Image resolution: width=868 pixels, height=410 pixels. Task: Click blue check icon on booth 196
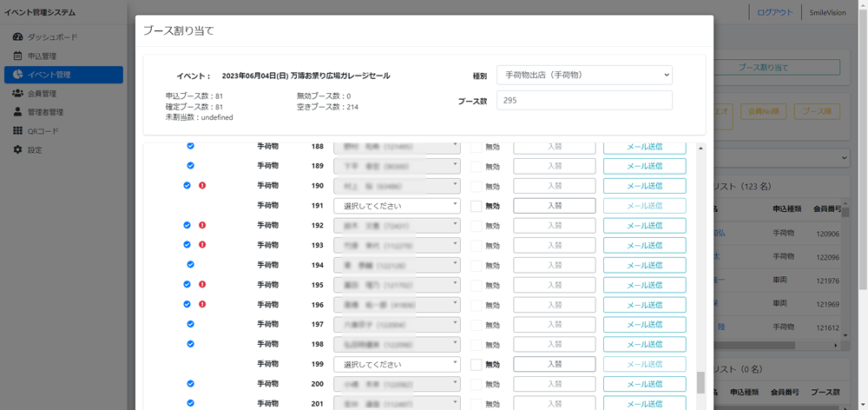187,304
